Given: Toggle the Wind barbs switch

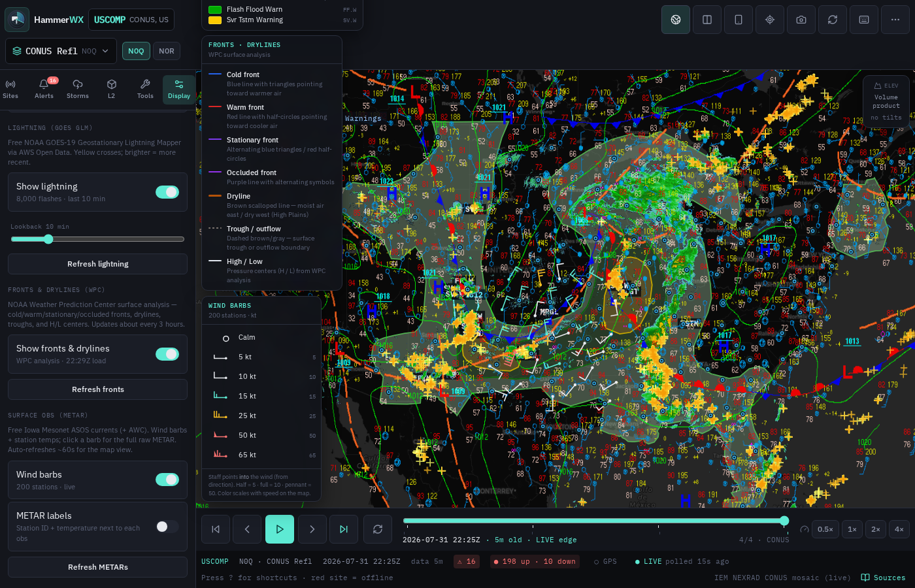Looking at the screenshot, I should click(x=167, y=480).
